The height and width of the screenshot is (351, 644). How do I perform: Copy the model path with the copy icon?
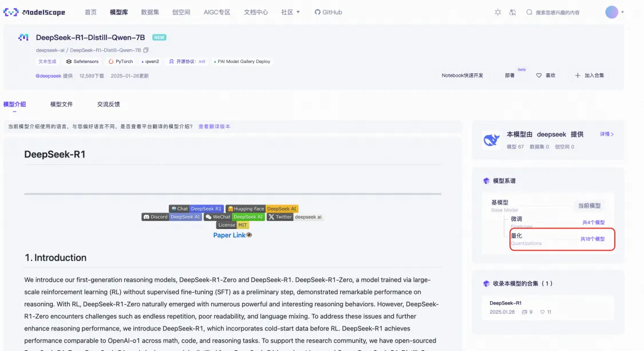tap(145, 50)
